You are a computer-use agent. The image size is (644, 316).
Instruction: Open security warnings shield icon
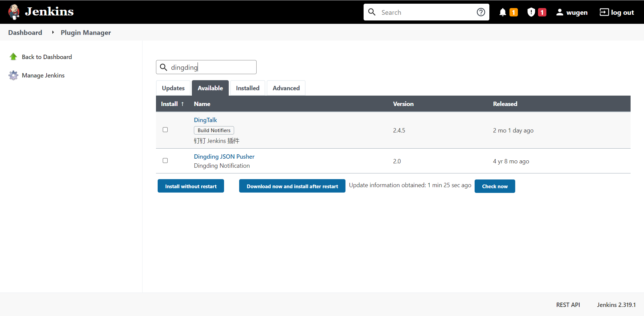pos(531,12)
